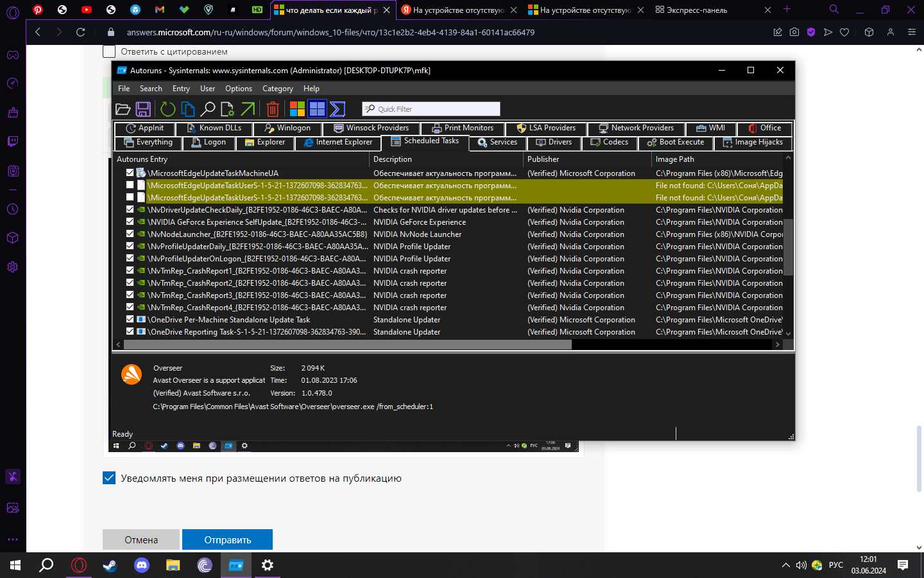Uncheck the NvProfileUpdaterDaily entry checkbox
Image resolution: width=924 pixels, height=578 pixels.
130,246
